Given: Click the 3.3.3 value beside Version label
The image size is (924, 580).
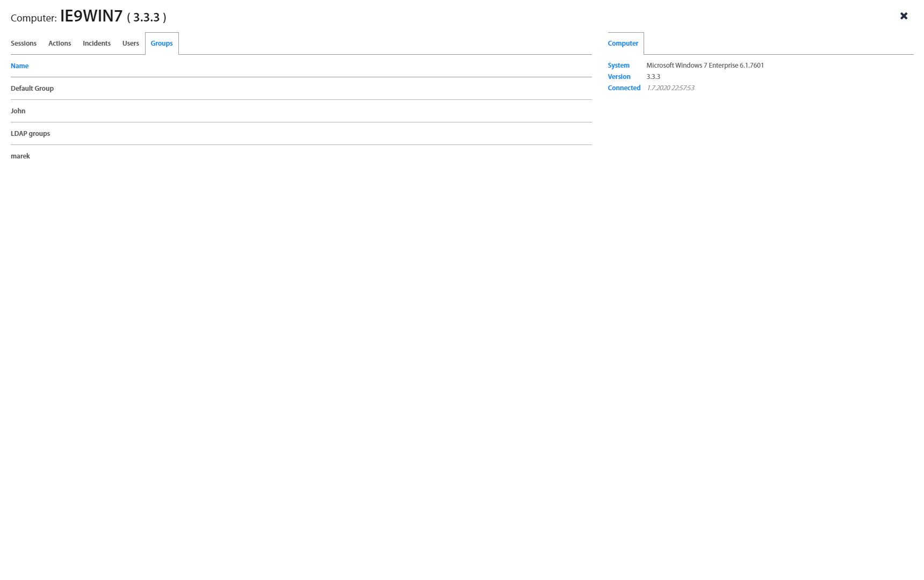Looking at the screenshot, I should pos(653,77).
